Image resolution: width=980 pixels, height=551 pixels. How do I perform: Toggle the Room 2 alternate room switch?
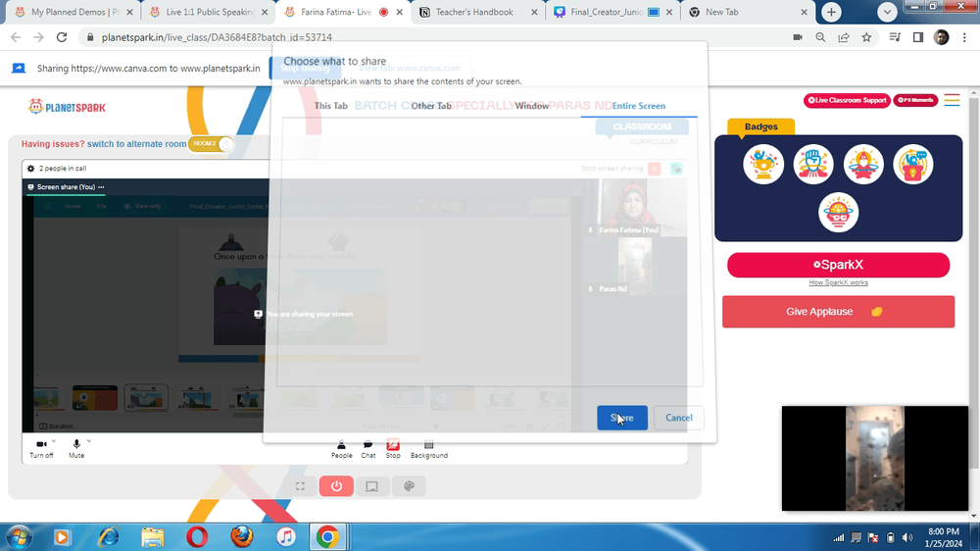coord(212,144)
